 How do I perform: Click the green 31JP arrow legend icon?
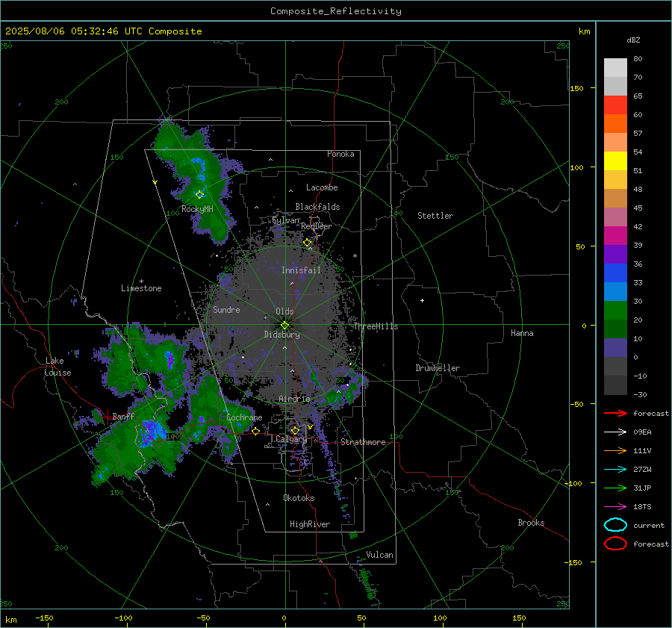point(615,488)
